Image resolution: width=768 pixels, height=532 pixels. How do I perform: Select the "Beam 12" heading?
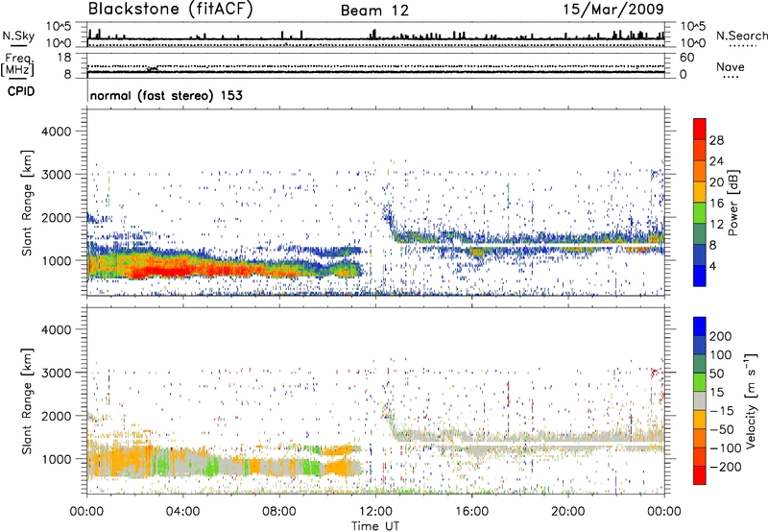pyautogui.click(x=374, y=11)
